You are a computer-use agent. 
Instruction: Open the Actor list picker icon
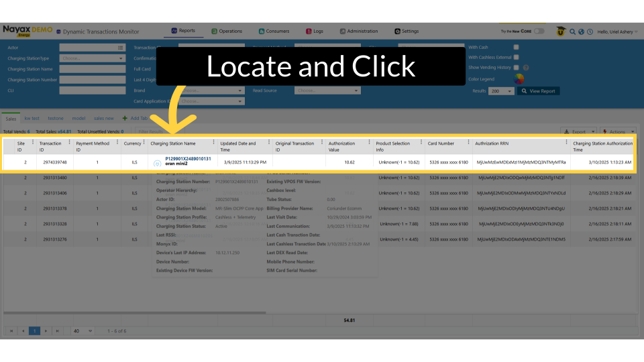coord(121,48)
